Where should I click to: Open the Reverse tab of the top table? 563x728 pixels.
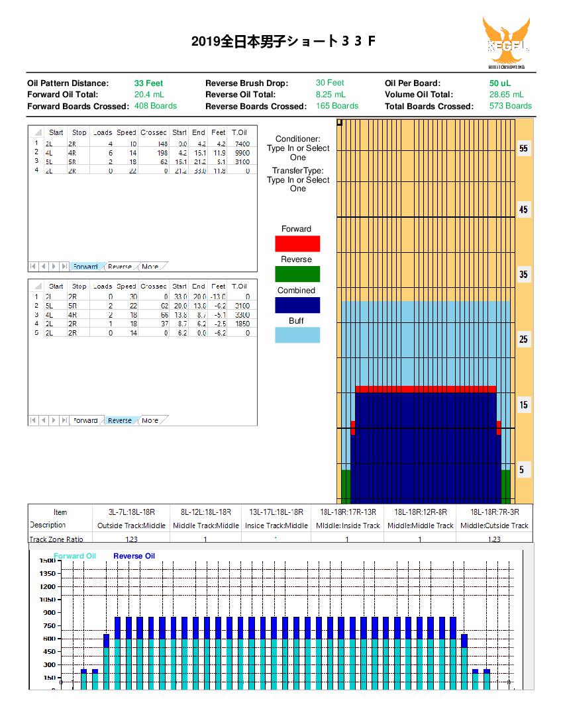(x=120, y=267)
